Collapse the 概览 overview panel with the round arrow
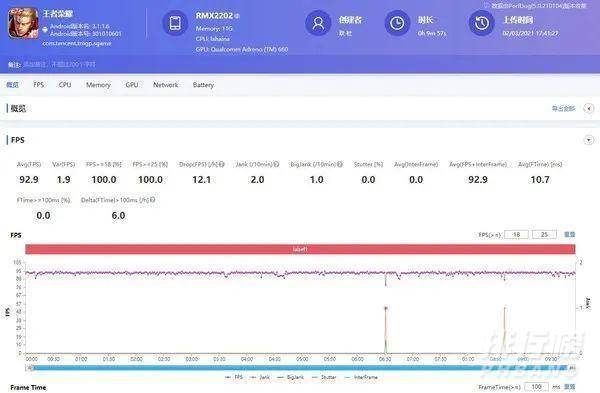The height and width of the screenshot is (393, 600). point(589,108)
